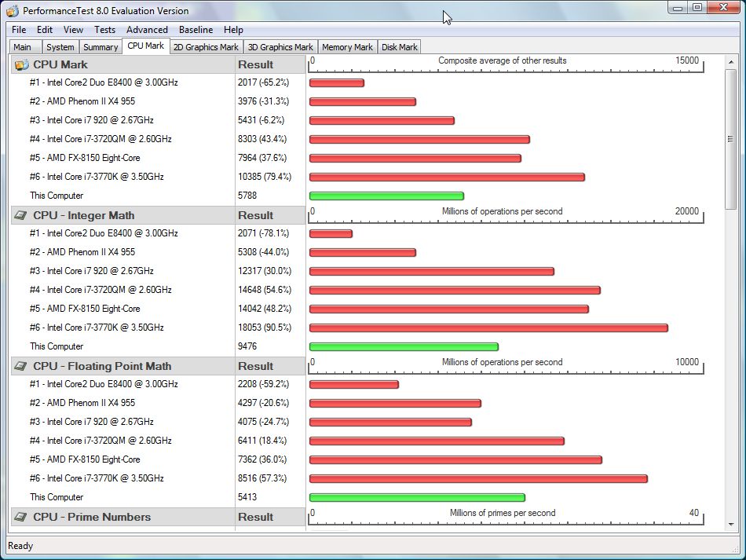Click result value 9476 in Integer Math

(x=247, y=346)
